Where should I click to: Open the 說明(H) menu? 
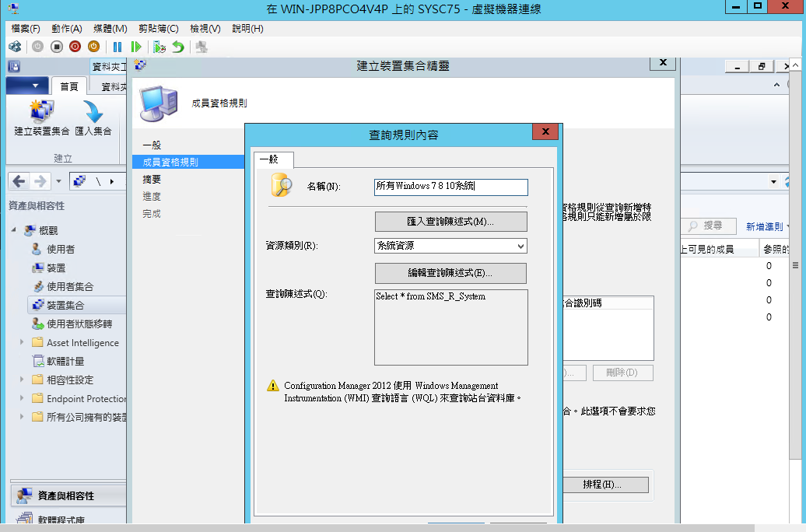point(247,29)
